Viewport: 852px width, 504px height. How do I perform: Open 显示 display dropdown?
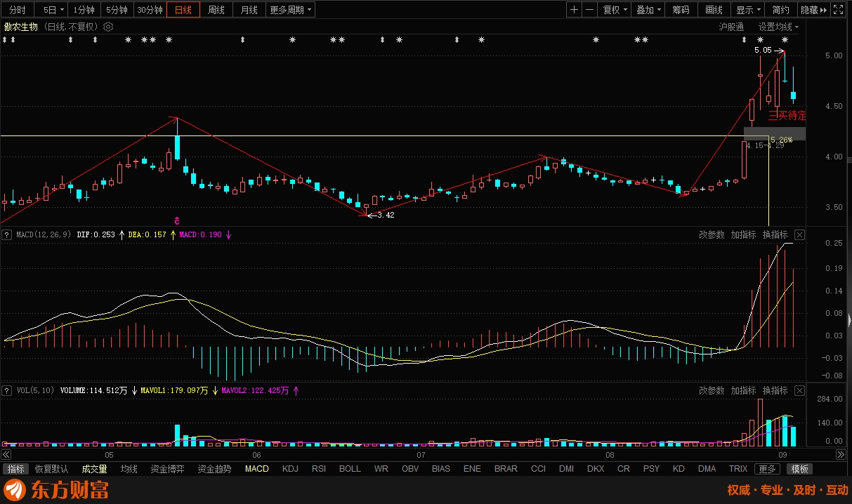point(748,10)
